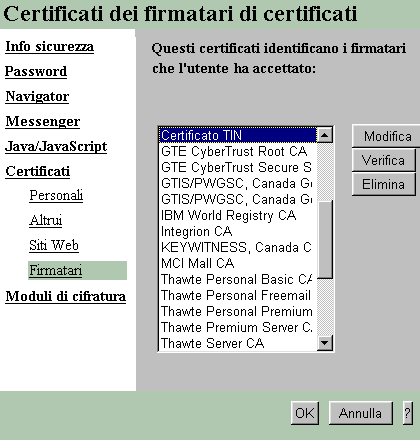Open Altrui certificates
420x440 pixels.
(x=46, y=220)
